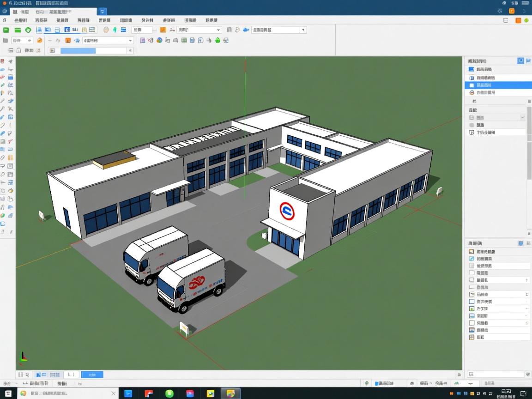532x399 pixels.
Task: Click the green walking-figure icon in toolbar
Action: coord(115,30)
